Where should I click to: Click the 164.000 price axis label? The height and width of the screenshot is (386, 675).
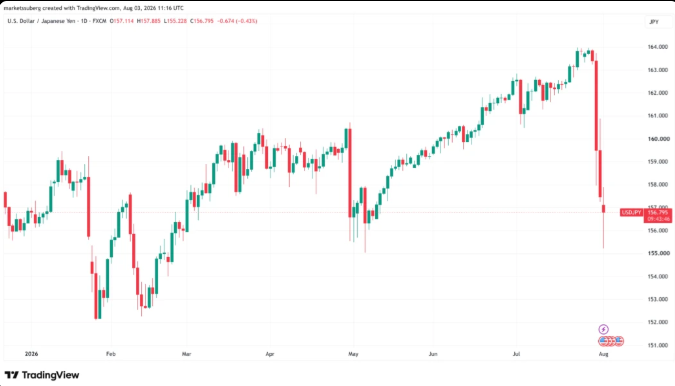coord(658,47)
